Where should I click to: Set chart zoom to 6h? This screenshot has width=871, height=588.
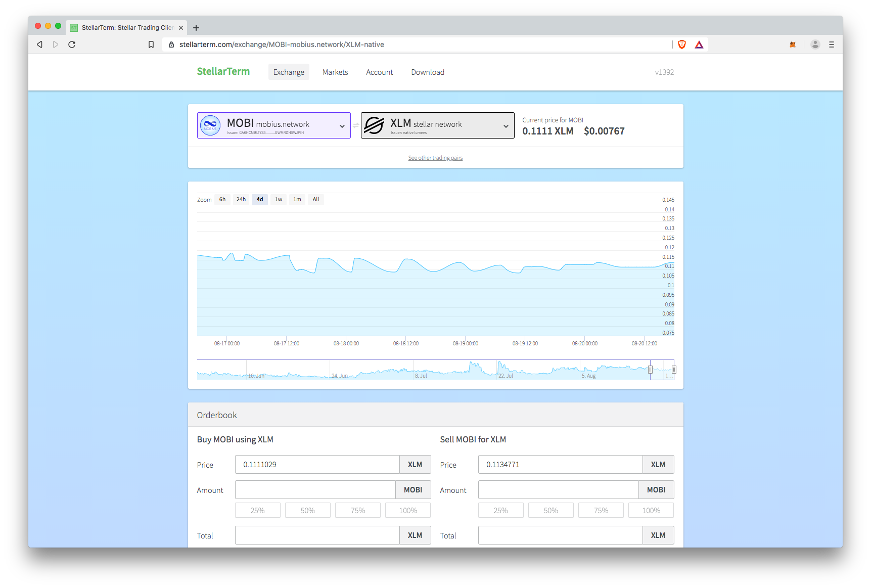pos(222,199)
